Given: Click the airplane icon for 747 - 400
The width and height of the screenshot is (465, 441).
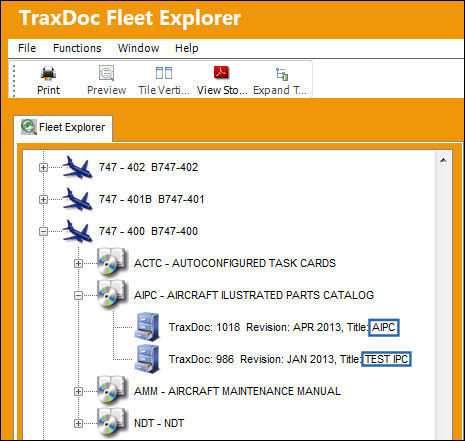Looking at the screenshot, I should coord(78,231).
